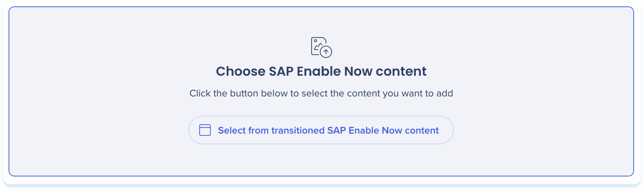Click the circled up-arrow badge on the upload icon
Viewport: 644px width, 190px height.
pos(326,52)
